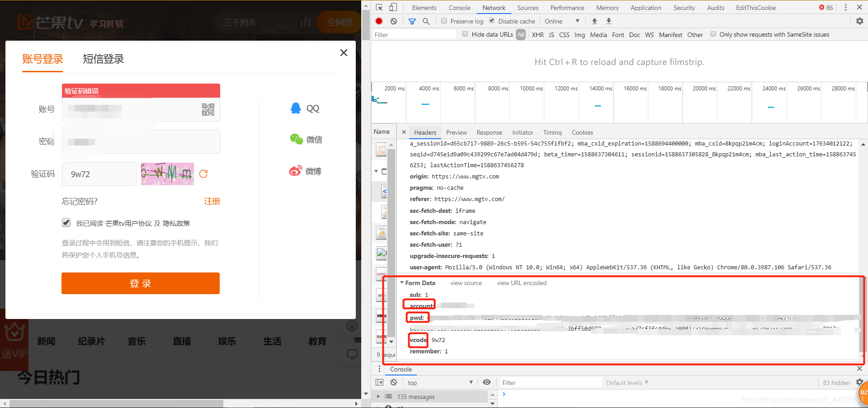Create live expression eye icon

(487, 382)
